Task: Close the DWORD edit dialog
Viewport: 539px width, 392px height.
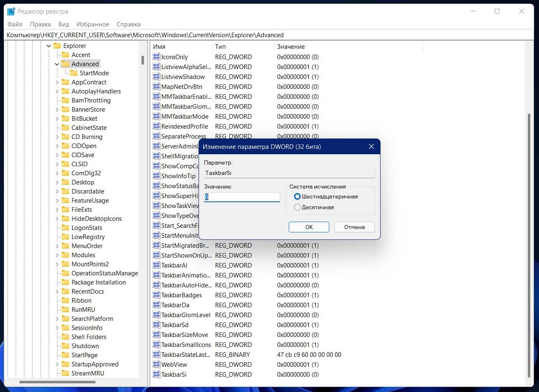Action: (x=371, y=146)
